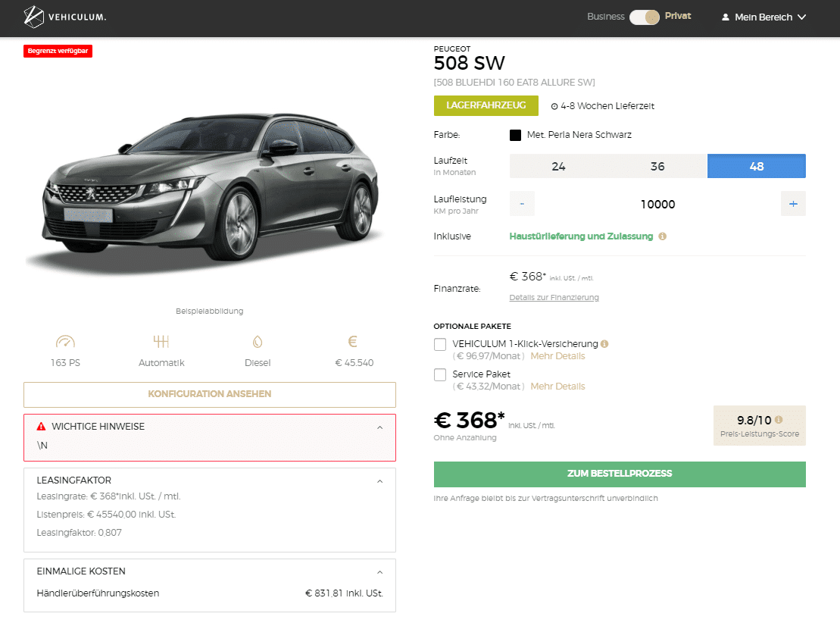The width and height of the screenshot is (840, 626).
Task: Click the Vehiculum logo
Action: (65, 17)
